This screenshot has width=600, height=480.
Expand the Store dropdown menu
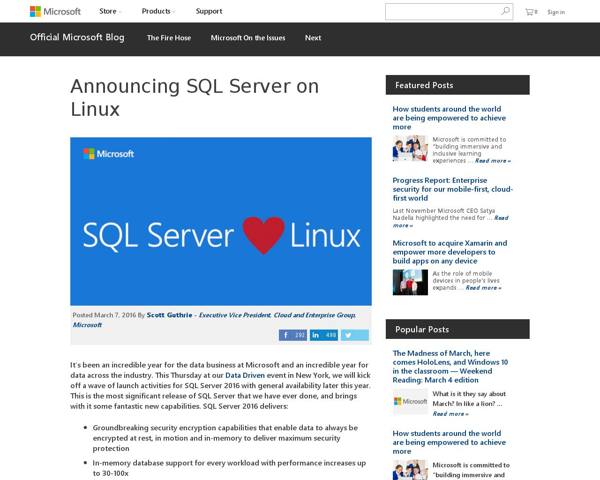(109, 12)
